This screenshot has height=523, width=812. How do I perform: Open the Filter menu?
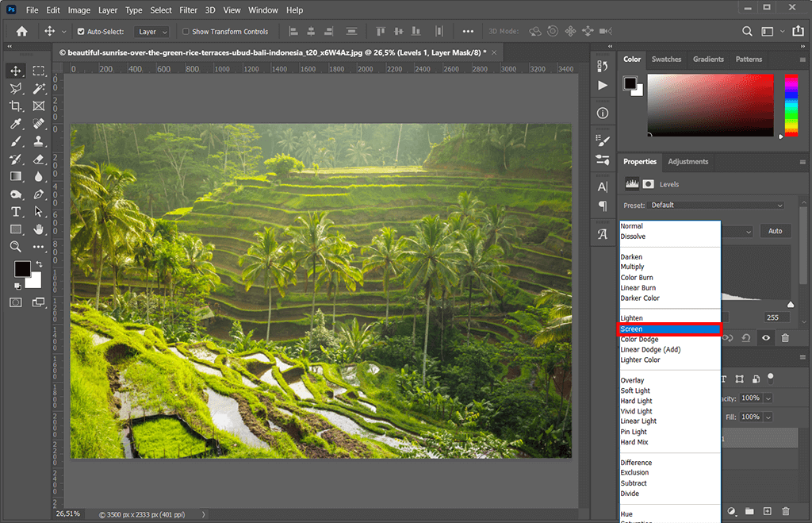(x=188, y=10)
